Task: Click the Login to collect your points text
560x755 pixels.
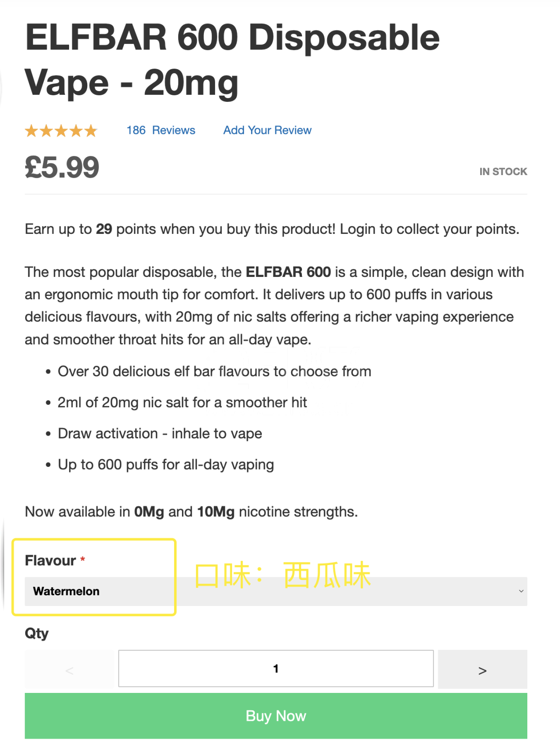Action: click(429, 229)
